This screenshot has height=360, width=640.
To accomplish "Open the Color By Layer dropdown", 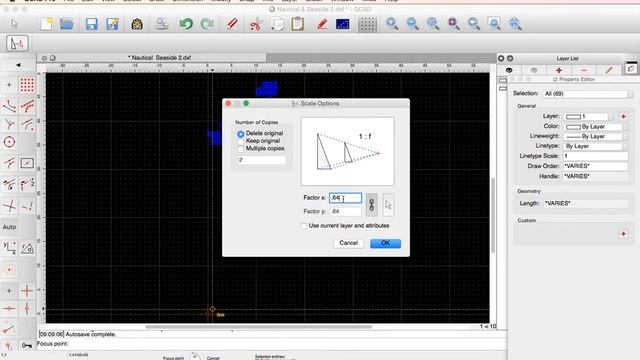I will (596, 127).
